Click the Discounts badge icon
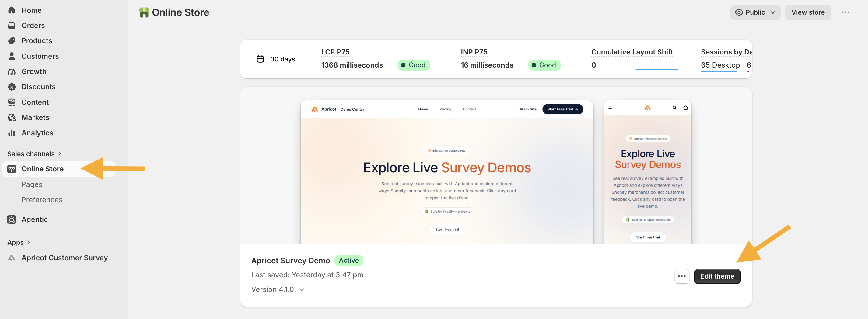The image size is (868, 319). (x=12, y=86)
